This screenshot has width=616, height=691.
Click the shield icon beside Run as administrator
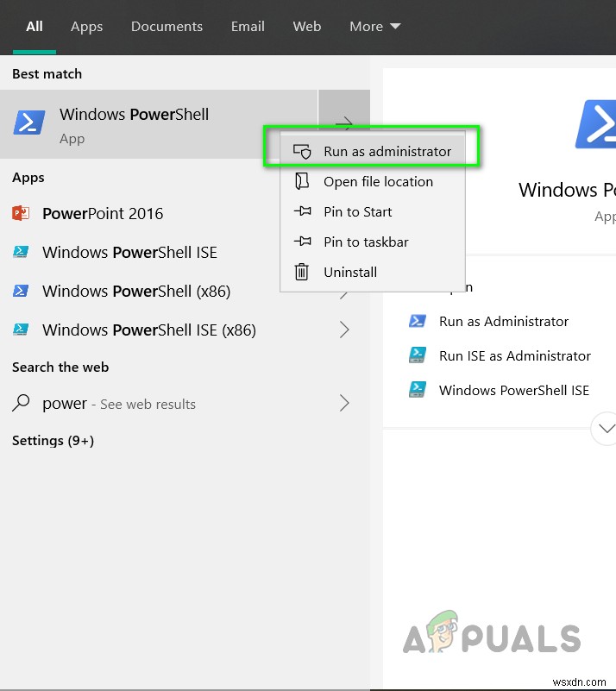click(302, 152)
